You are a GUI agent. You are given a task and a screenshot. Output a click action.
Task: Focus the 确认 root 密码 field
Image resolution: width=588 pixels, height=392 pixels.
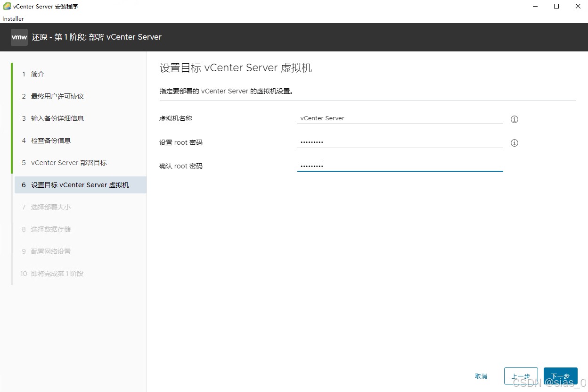400,166
